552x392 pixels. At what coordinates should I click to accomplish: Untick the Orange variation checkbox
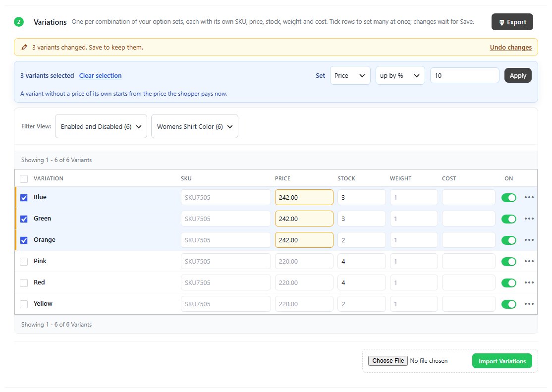click(24, 240)
